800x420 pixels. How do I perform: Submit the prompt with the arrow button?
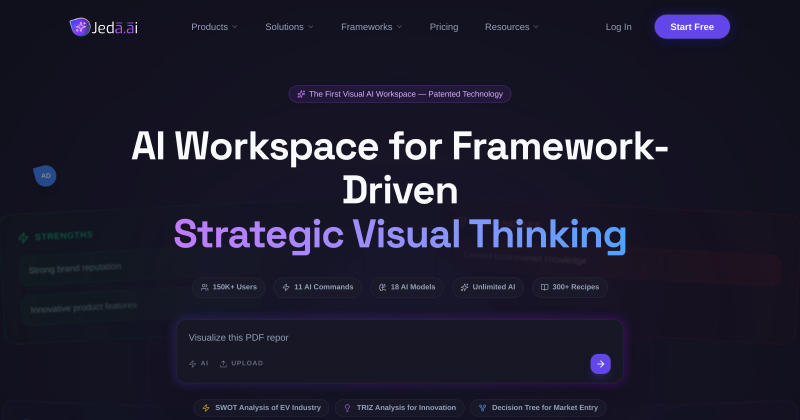(601, 364)
